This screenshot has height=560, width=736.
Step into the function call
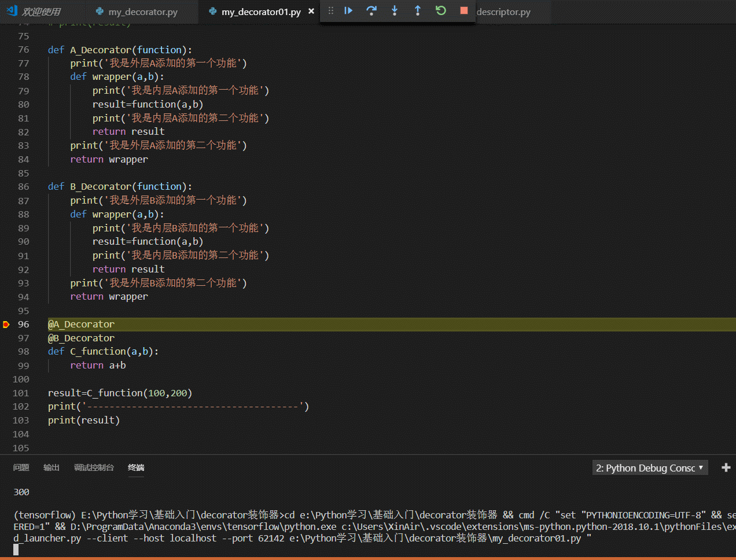[395, 10]
